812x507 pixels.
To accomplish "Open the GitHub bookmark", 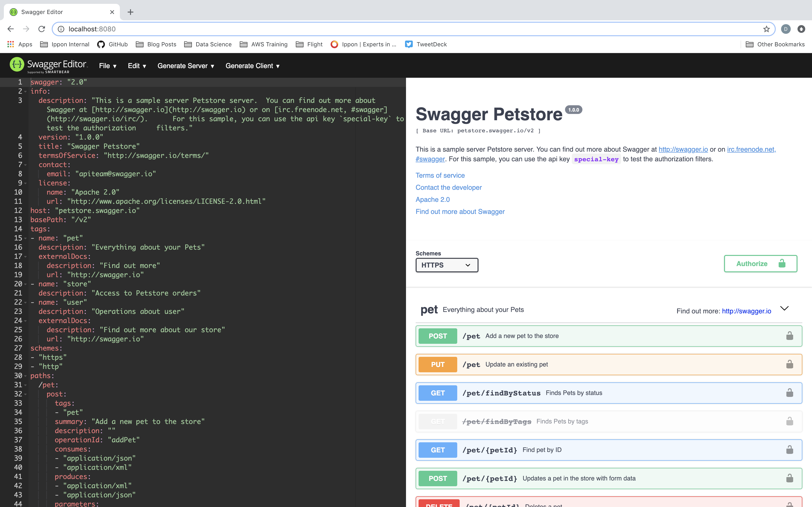I will tap(112, 44).
